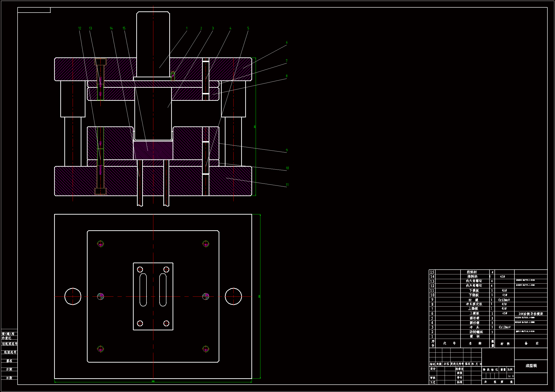Select the right elongated slot in plan view
The width and height of the screenshot is (555, 392).
(163, 290)
